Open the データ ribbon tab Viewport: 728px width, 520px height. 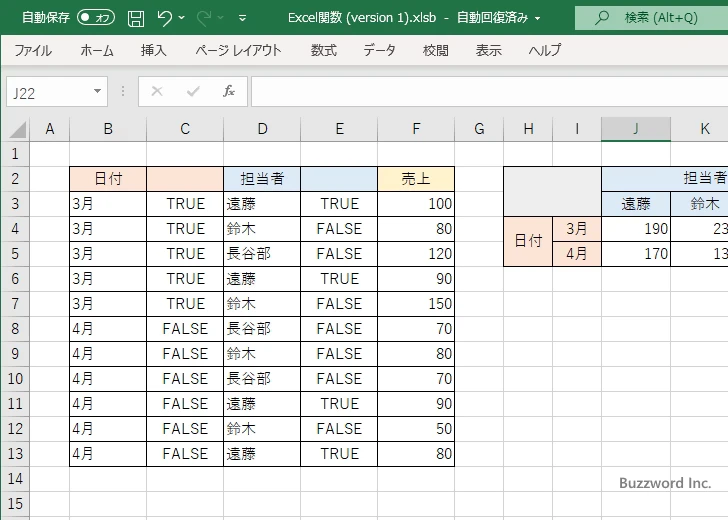[379, 50]
